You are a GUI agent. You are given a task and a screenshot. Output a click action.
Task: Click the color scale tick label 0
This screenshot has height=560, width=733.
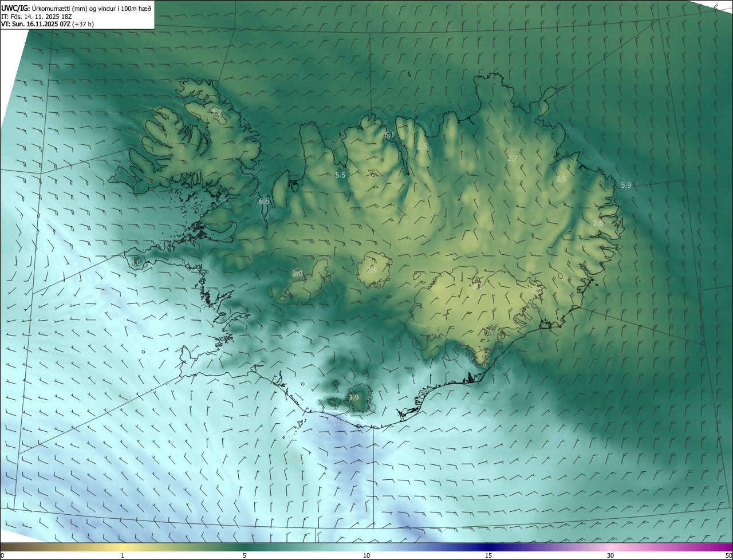click(x=2, y=555)
